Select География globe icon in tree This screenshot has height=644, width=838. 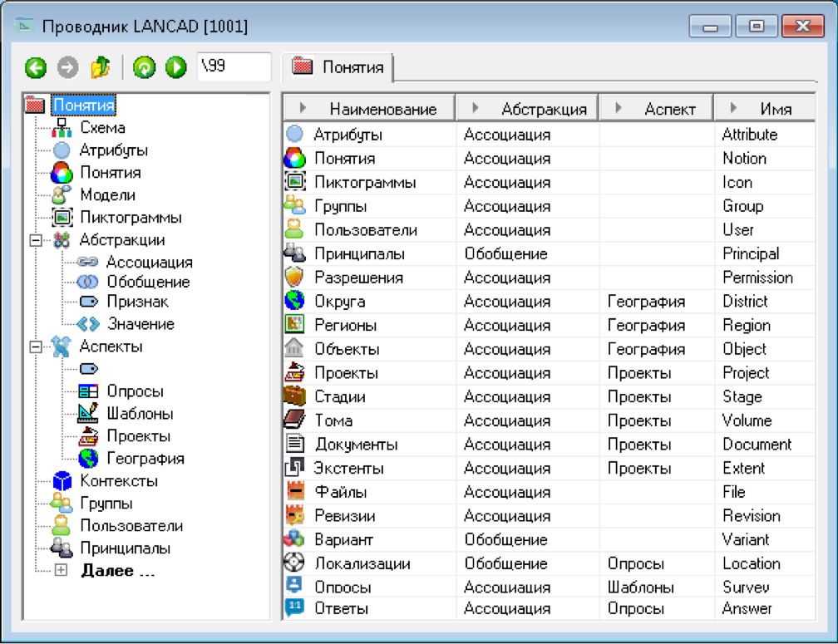coord(88,458)
